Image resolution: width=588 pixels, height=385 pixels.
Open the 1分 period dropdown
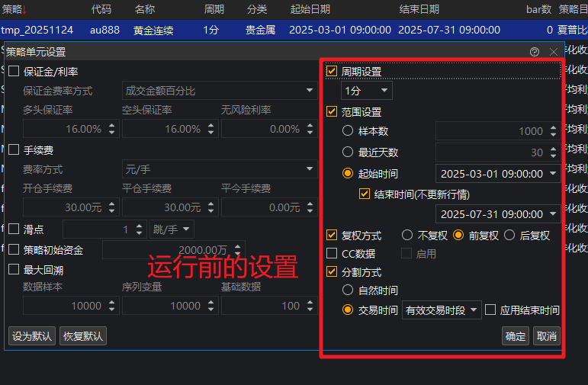(367, 91)
